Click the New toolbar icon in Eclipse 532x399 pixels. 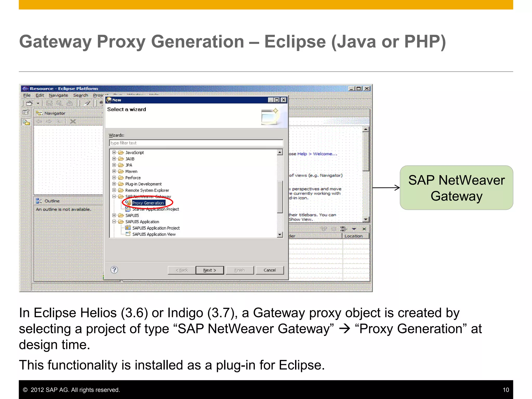click(x=29, y=103)
